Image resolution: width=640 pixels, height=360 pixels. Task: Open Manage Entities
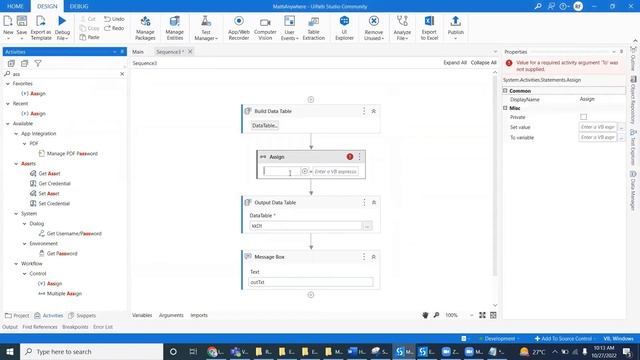175,27
